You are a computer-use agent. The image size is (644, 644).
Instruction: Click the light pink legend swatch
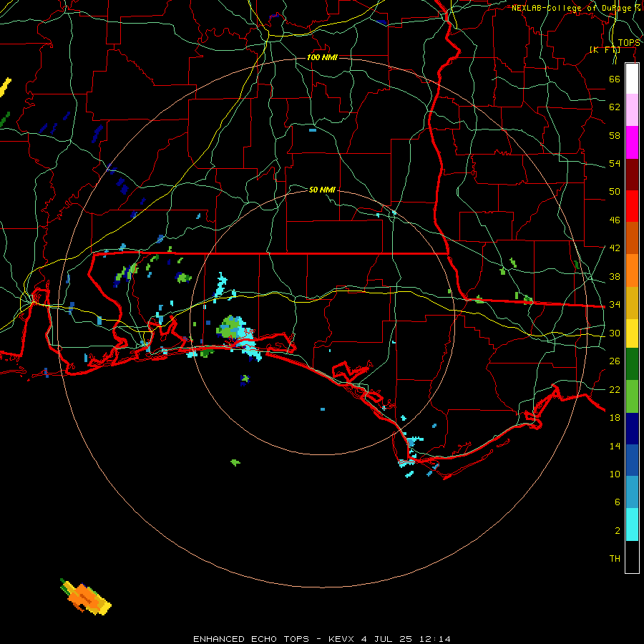coord(632,110)
